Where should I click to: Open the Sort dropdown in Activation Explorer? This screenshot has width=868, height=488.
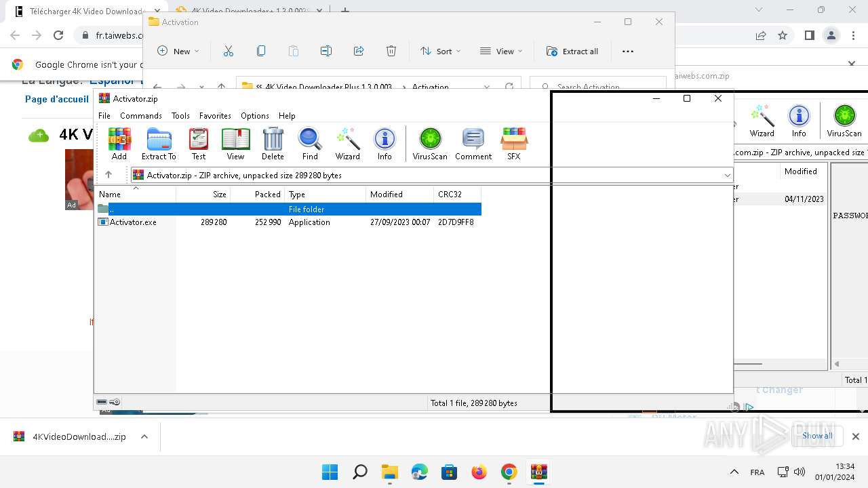coord(440,51)
